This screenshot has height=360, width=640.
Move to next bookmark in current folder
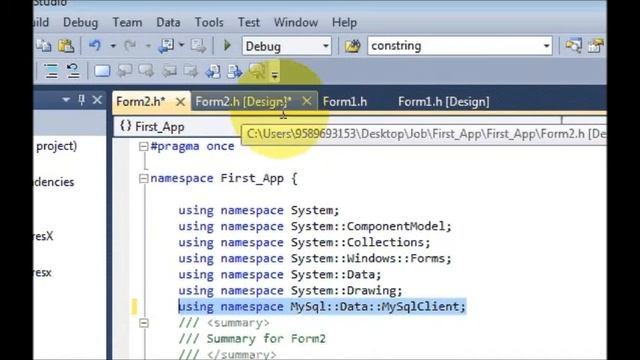click(x=190, y=72)
